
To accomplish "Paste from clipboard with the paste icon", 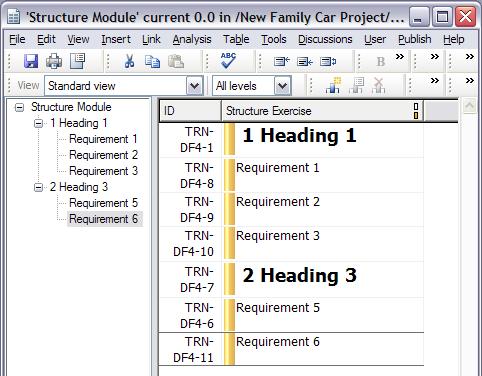I will pos(176,62).
